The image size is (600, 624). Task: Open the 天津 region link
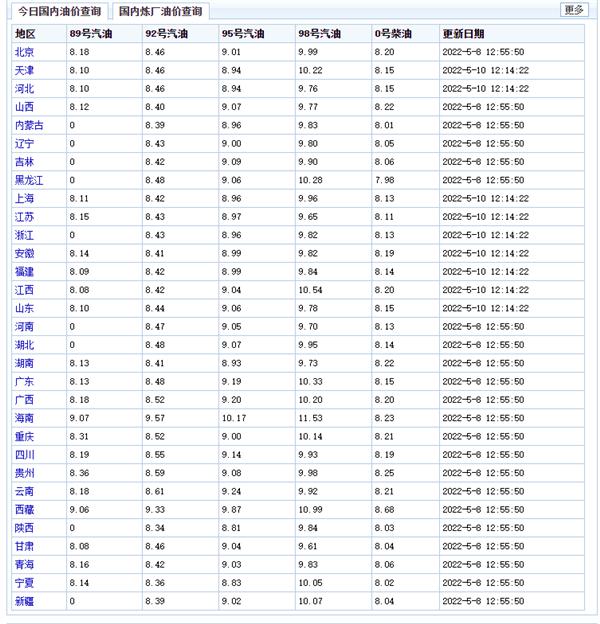24,70
